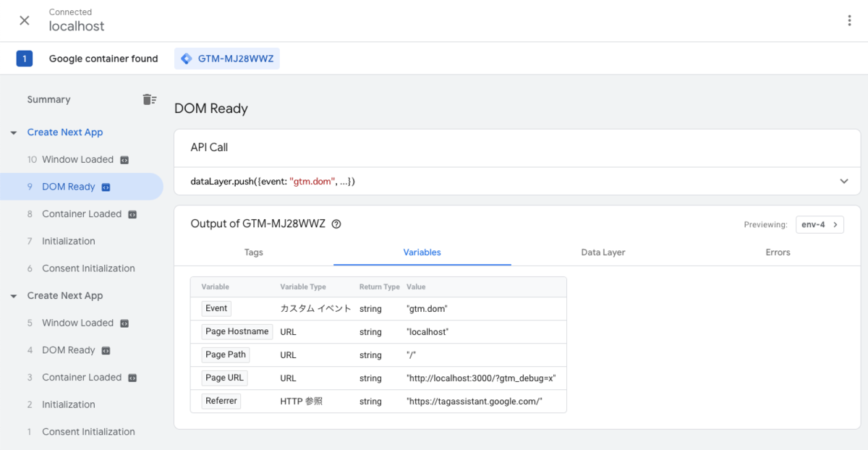Click code icon beside Container Loaded 3
The width and height of the screenshot is (868, 450).
click(132, 378)
